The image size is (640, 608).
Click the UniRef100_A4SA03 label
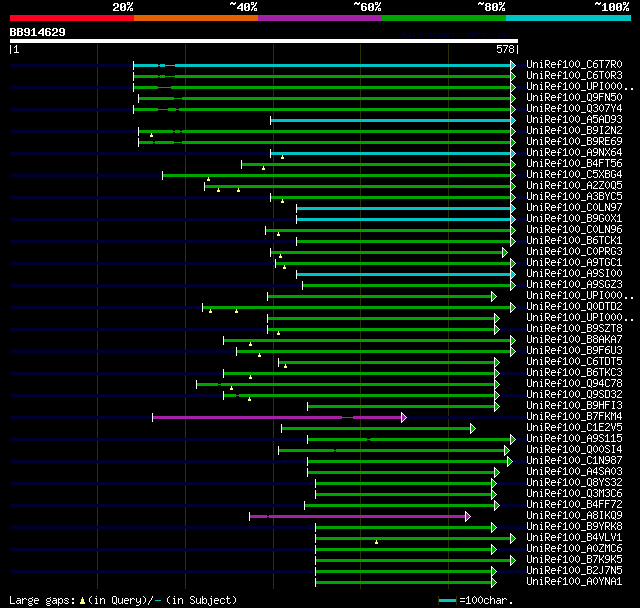[574, 472]
